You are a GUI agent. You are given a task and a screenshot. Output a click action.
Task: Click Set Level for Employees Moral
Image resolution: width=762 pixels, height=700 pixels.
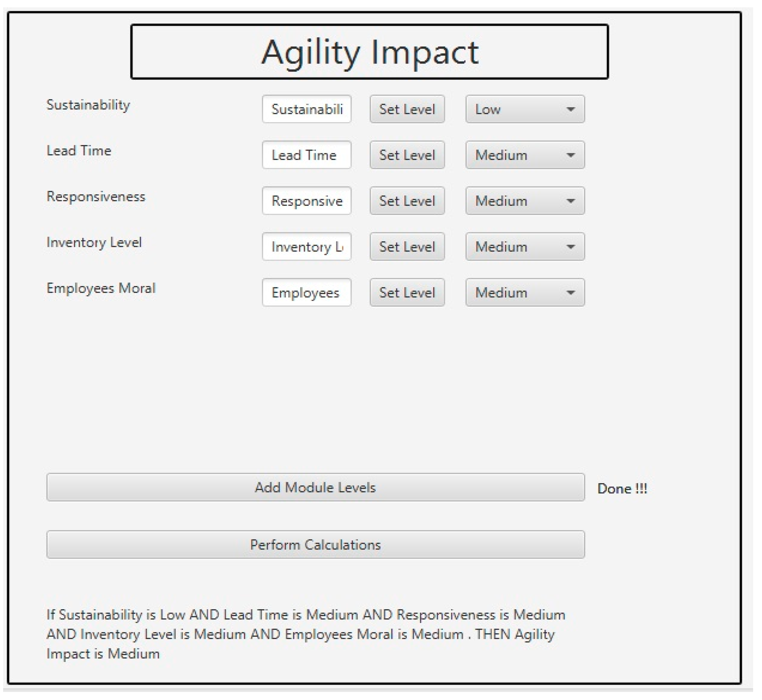pyautogui.click(x=407, y=292)
